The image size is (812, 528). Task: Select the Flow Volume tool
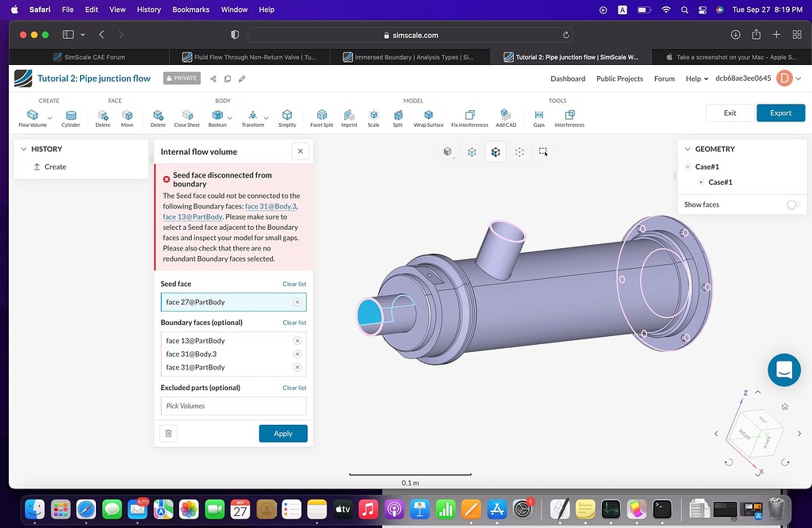point(32,114)
